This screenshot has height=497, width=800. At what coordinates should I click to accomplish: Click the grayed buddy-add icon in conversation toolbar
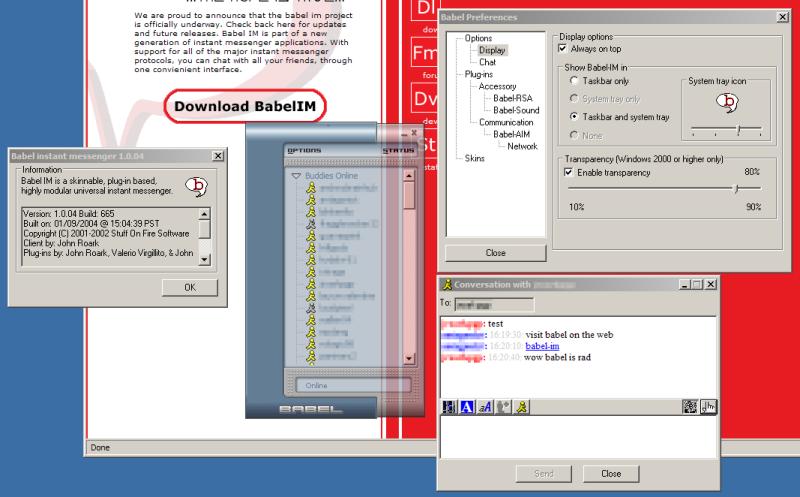503,407
